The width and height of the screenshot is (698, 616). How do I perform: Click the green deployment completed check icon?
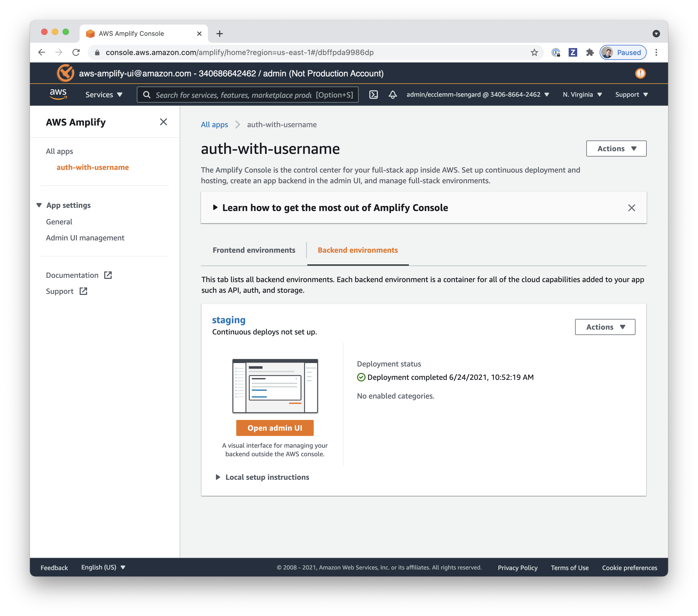point(361,377)
